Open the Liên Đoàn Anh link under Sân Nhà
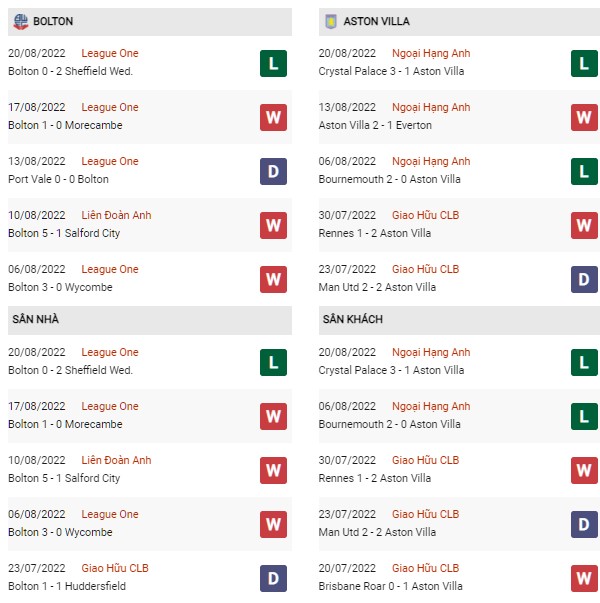The height and width of the screenshot is (603, 600). 116,460
